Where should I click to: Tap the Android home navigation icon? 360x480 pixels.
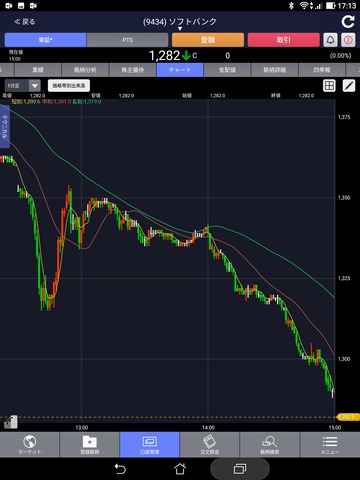180,469
